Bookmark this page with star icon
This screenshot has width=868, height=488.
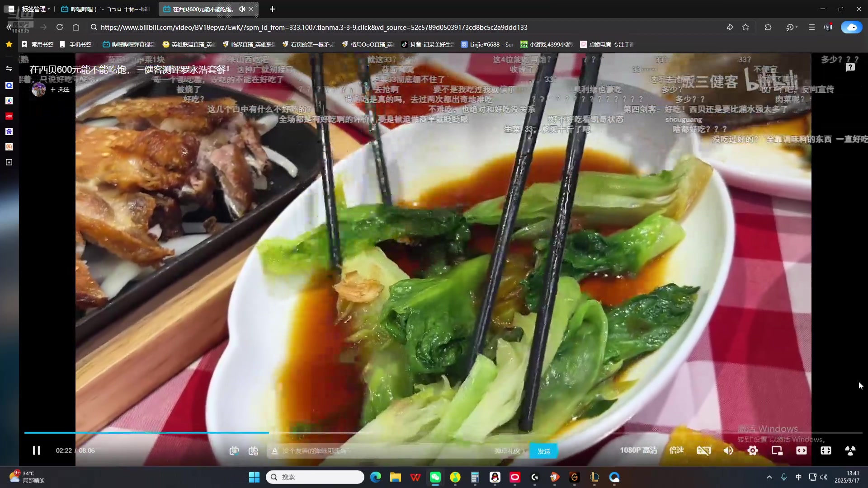tap(745, 27)
